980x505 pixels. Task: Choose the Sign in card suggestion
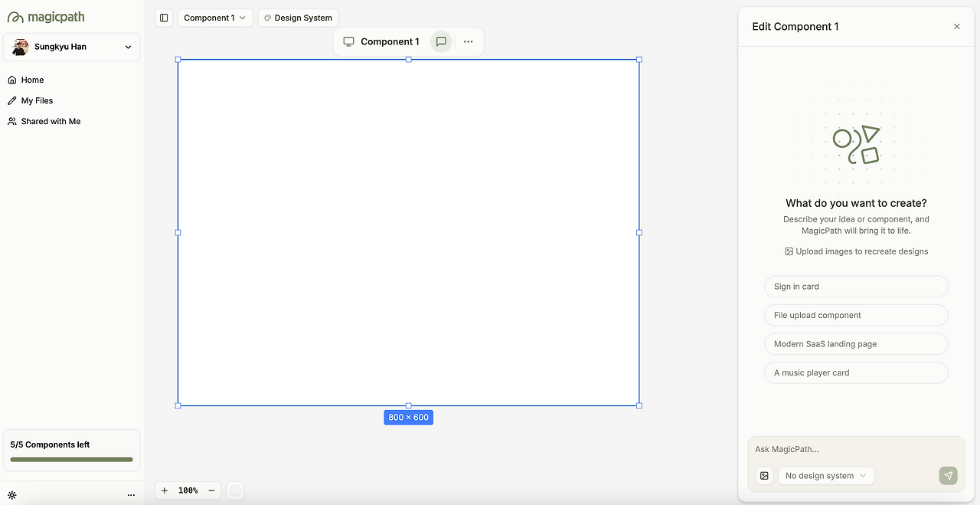coord(856,287)
